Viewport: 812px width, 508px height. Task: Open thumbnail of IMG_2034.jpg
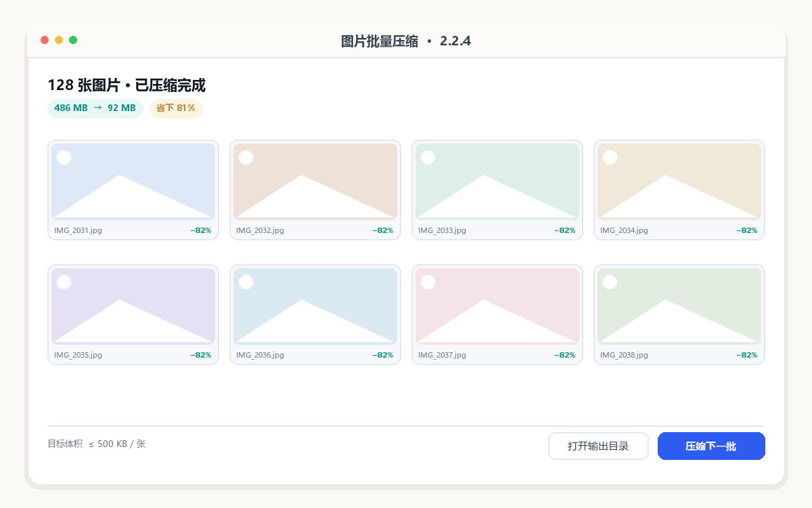[679, 182]
